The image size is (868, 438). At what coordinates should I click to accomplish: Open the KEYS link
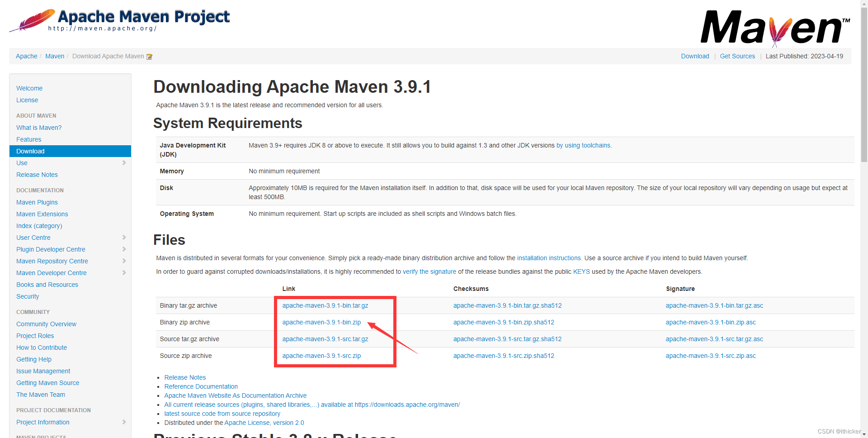(x=581, y=271)
